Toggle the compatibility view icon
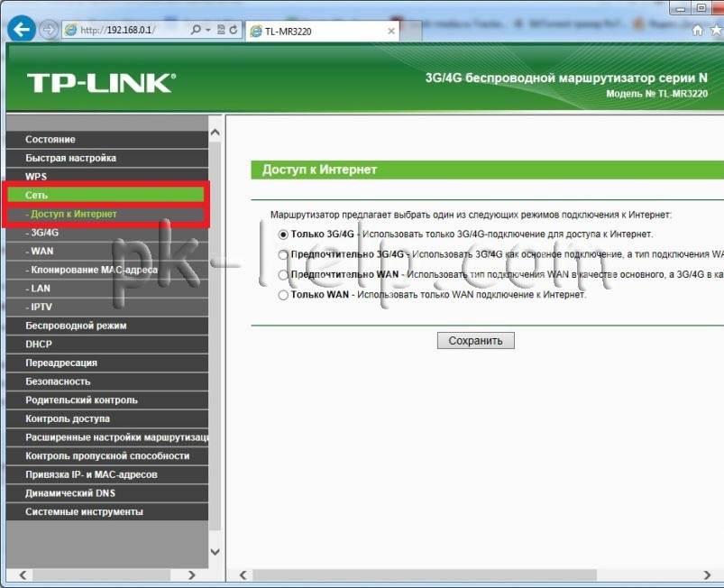Image resolution: width=724 pixels, height=588 pixels. click(221, 30)
